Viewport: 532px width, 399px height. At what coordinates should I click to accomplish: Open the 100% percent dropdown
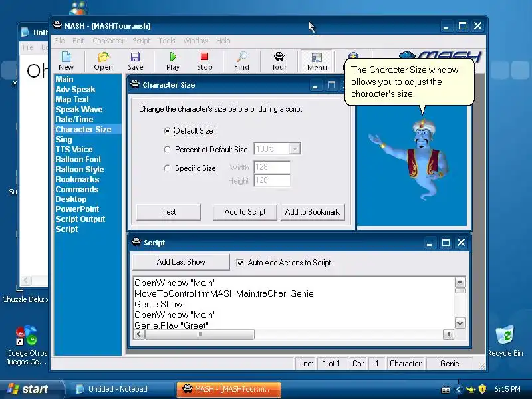(295, 148)
